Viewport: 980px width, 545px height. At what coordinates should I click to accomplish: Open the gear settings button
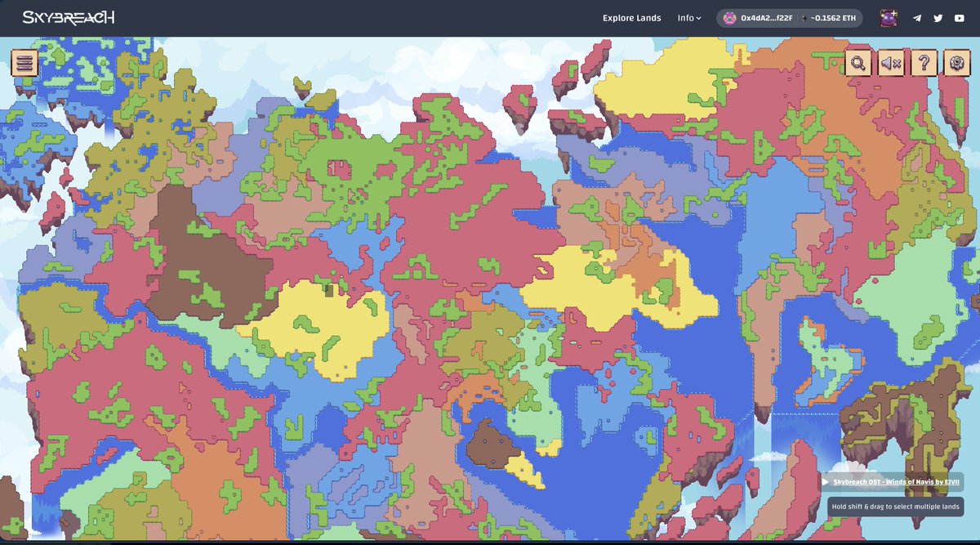(x=956, y=63)
